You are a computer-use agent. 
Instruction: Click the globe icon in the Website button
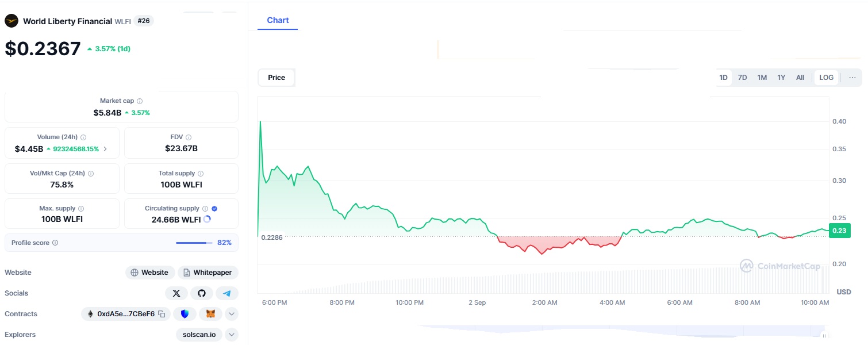135,273
